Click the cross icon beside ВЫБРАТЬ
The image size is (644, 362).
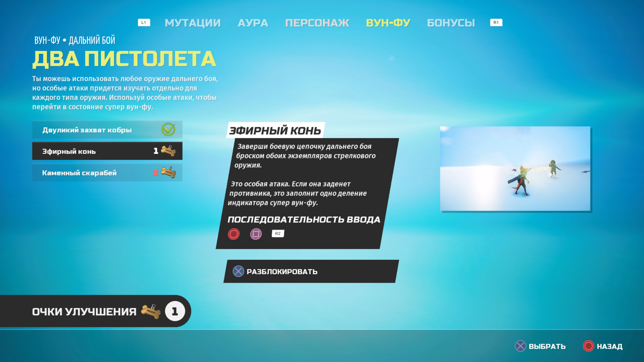tap(521, 346)
